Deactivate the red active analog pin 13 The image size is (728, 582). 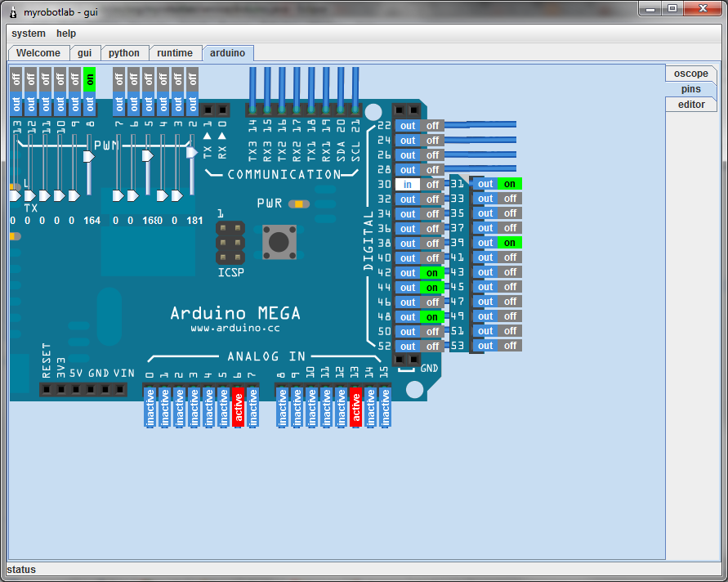point(355,407)
